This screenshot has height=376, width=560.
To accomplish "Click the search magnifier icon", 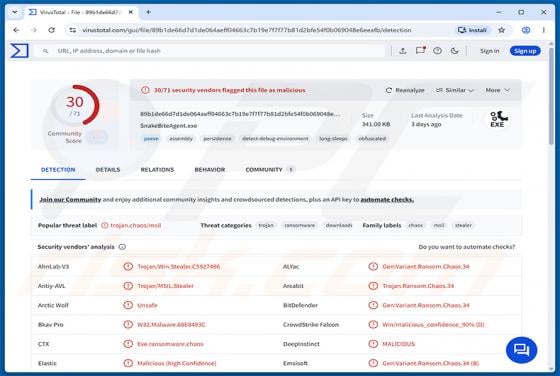I will click(x=45, y=51).
